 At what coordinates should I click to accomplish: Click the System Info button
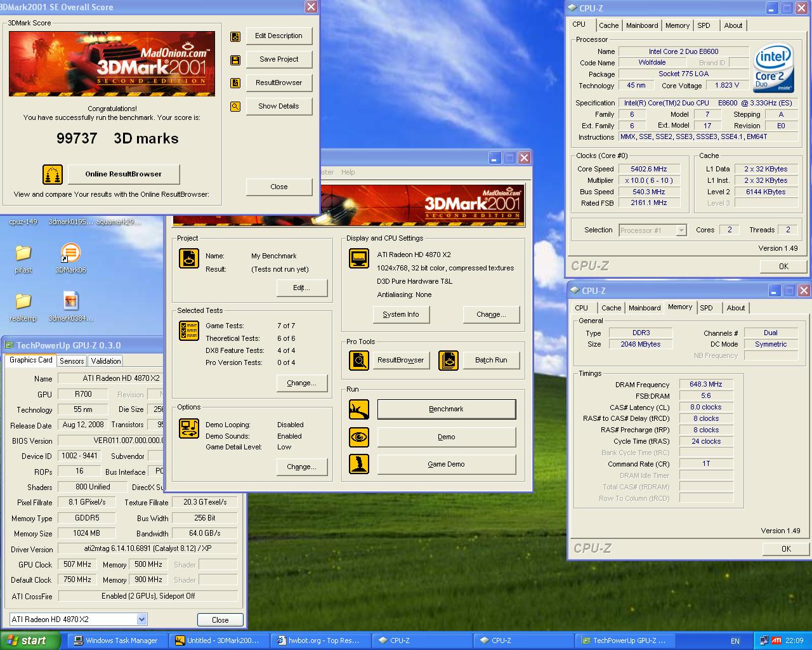coord(401,315)
